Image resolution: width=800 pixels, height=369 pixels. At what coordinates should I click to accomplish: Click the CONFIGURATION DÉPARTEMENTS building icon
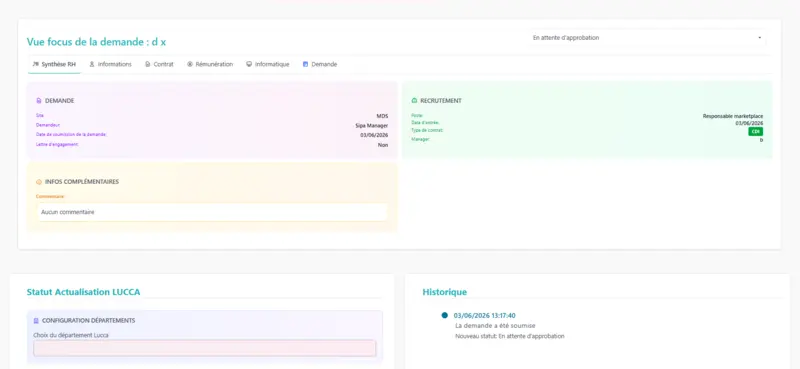[x=36, y=321]
